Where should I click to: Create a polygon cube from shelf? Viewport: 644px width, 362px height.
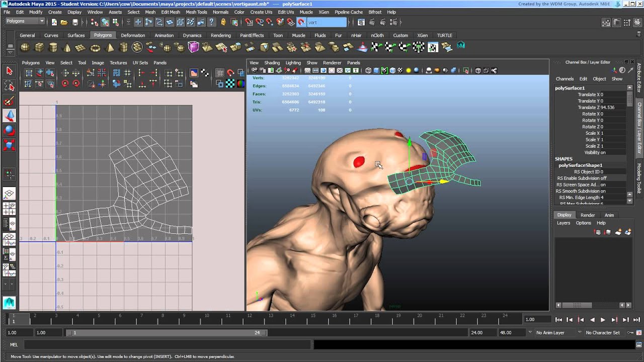(x=39, y=47)
